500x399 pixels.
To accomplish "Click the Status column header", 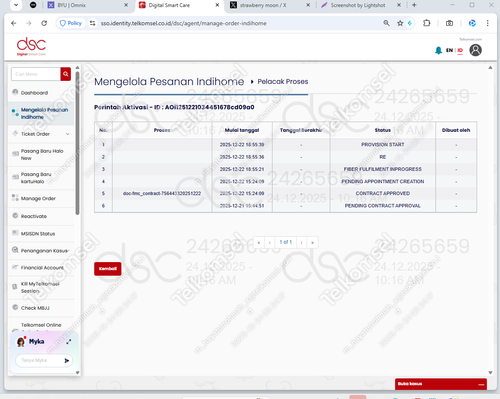I will tap(383, 130).
